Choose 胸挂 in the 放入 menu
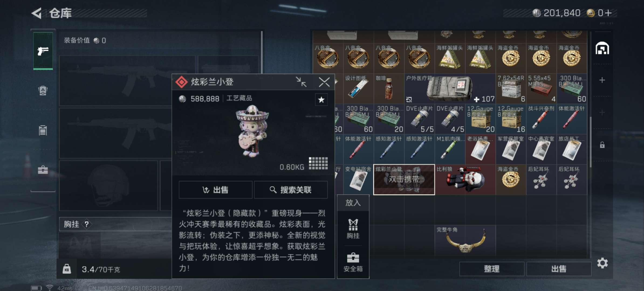The width and height of the screenshot is (644, 291). tap(353, 229)
